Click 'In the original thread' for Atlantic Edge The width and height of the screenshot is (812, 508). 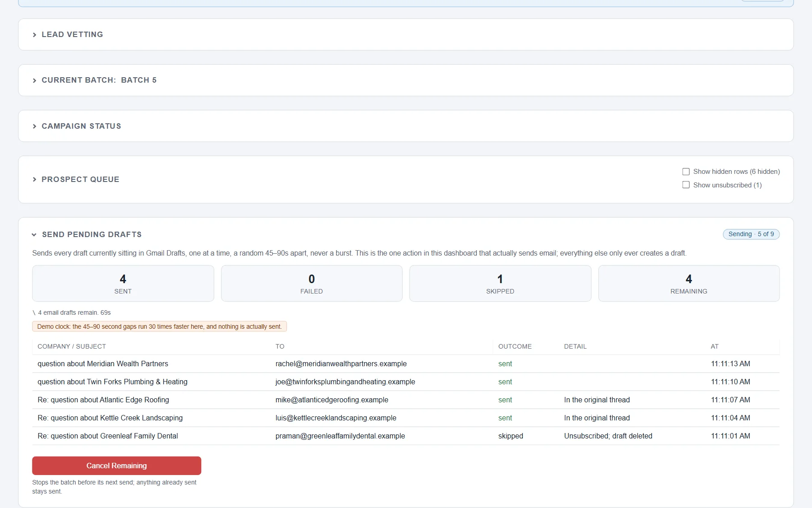pyautogui.click(x=597, y=400)
